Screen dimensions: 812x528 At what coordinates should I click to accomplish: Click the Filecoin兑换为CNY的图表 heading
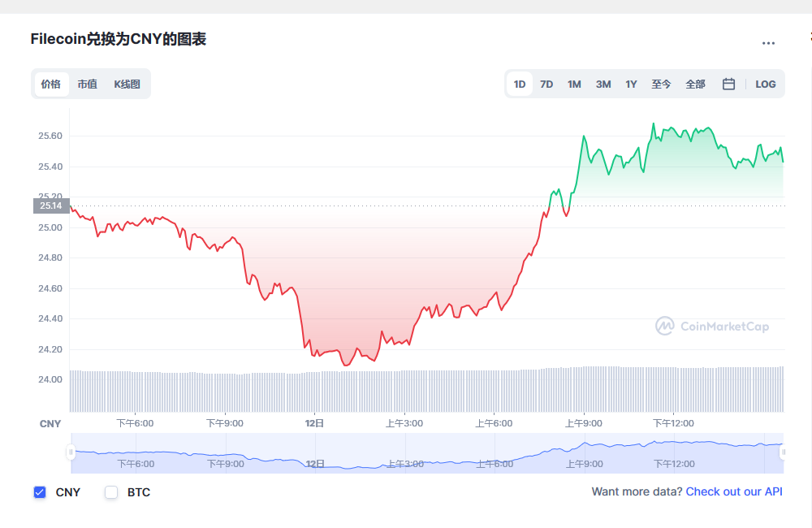tap(119, 39)
